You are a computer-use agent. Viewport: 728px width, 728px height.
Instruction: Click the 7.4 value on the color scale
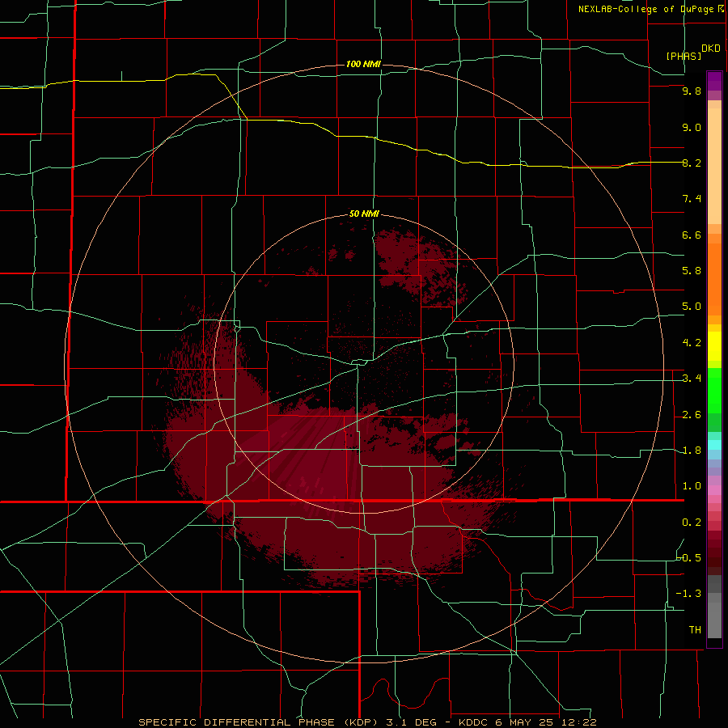pyautogui.click(x=692, y=199)
